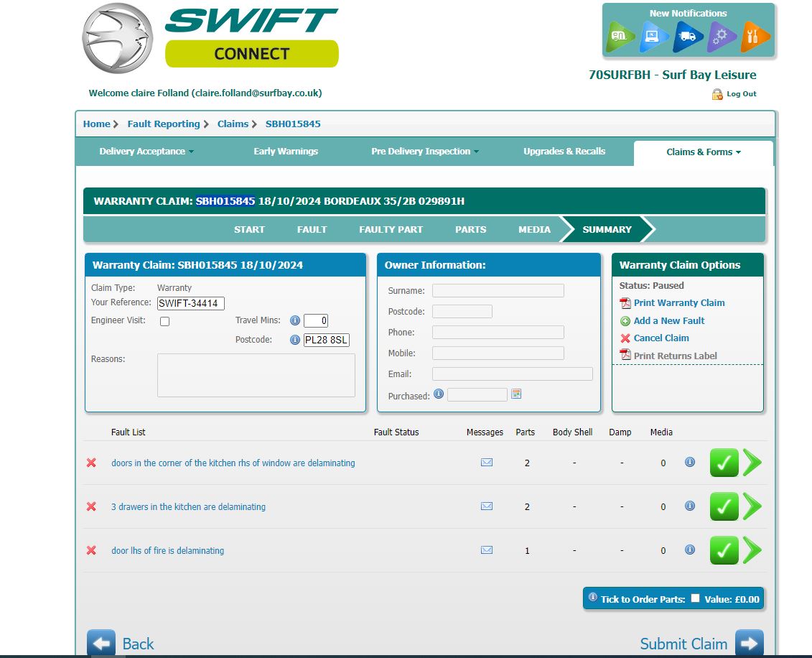Click the green caravan notification icon
This screenshot has height=658, width=812.
620,37
